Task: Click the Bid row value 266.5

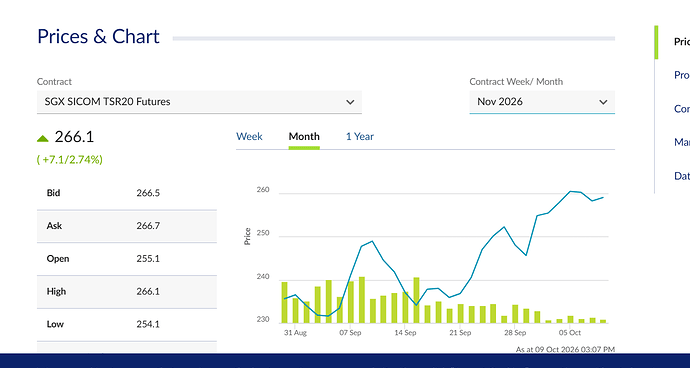Action: click(x=148, y=193)
